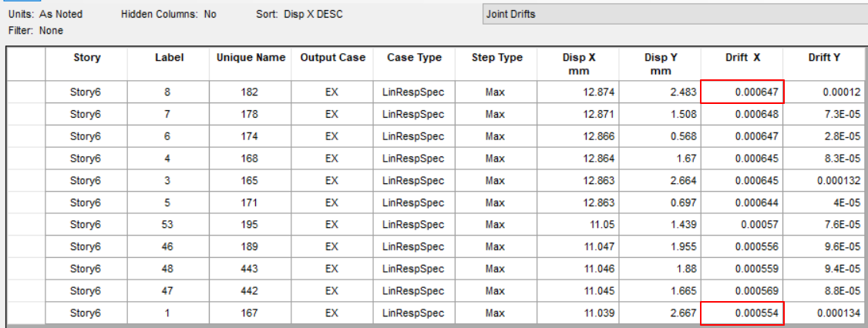Click the Disp Y column header
The image size is (868, 328).
point(661,63)
